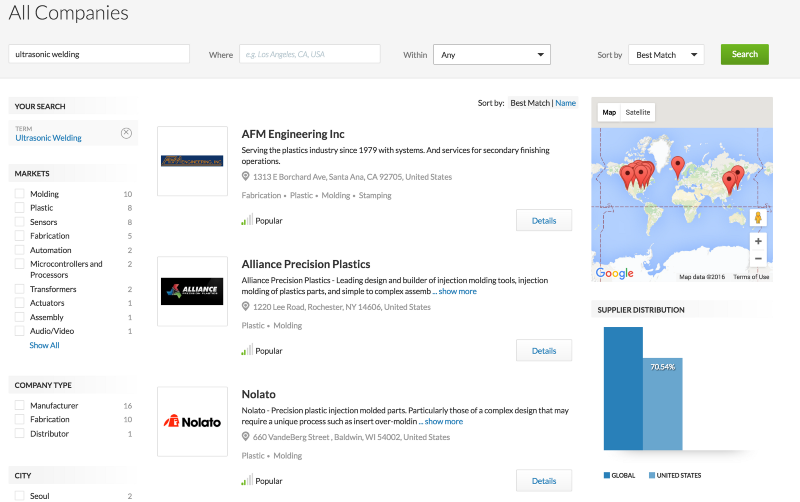
Task: Click the UNITED STATES legend swatch
Action: 652,475
